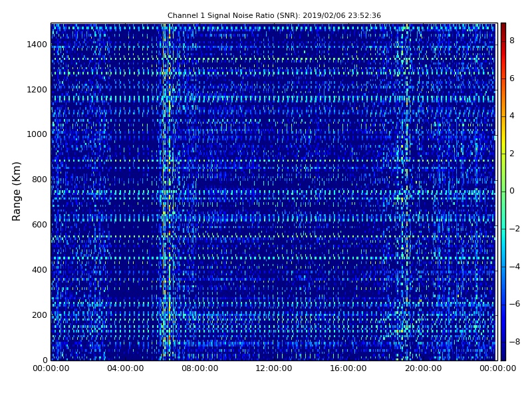Click the 16:00:00 time tick label
Viewport: 532px width, 399px height.
pyautogui.click(x=348, y=368)
